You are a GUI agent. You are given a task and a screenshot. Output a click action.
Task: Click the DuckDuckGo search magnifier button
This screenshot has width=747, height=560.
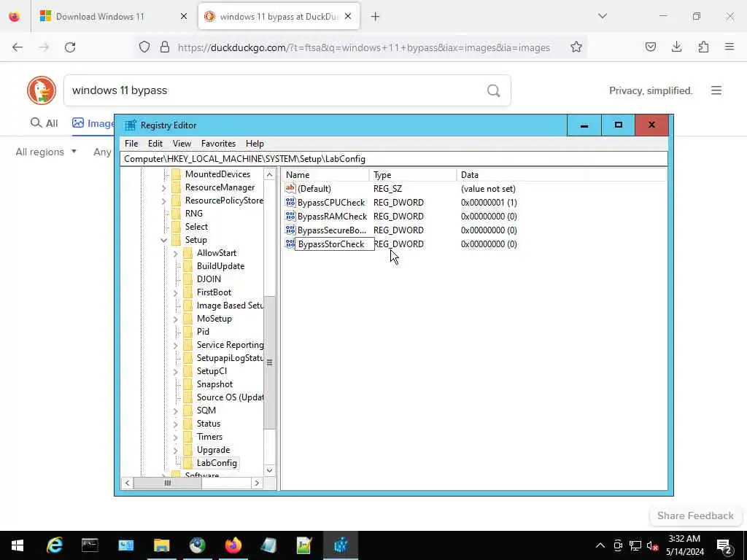[494, 90]
